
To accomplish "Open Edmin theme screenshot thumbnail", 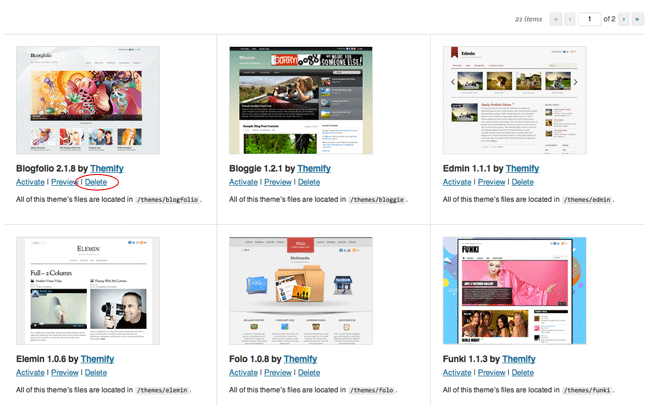I will pos(514,100).
